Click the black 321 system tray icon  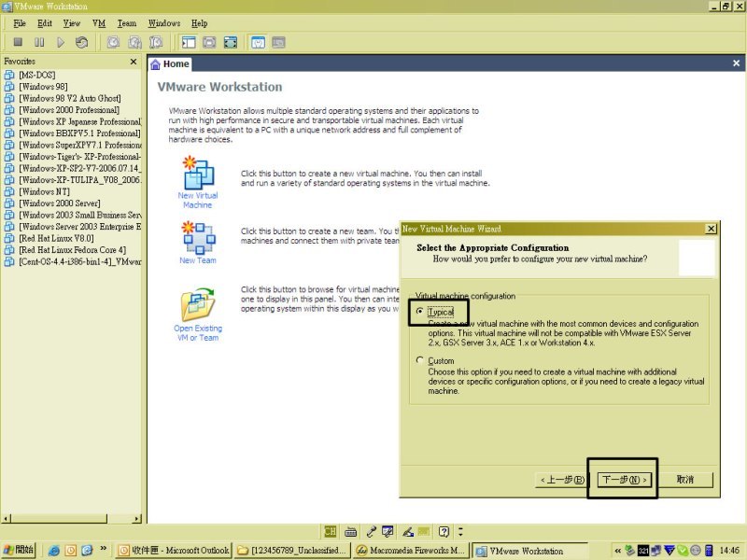pyautogui.click(x=643, y=551)
